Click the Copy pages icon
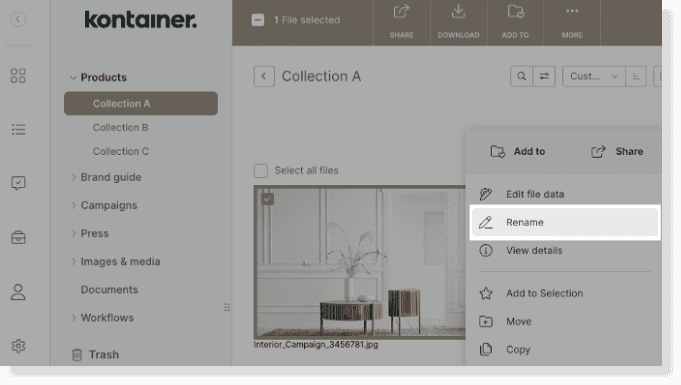Screen dimensions: 681x385 pos(486,349)
